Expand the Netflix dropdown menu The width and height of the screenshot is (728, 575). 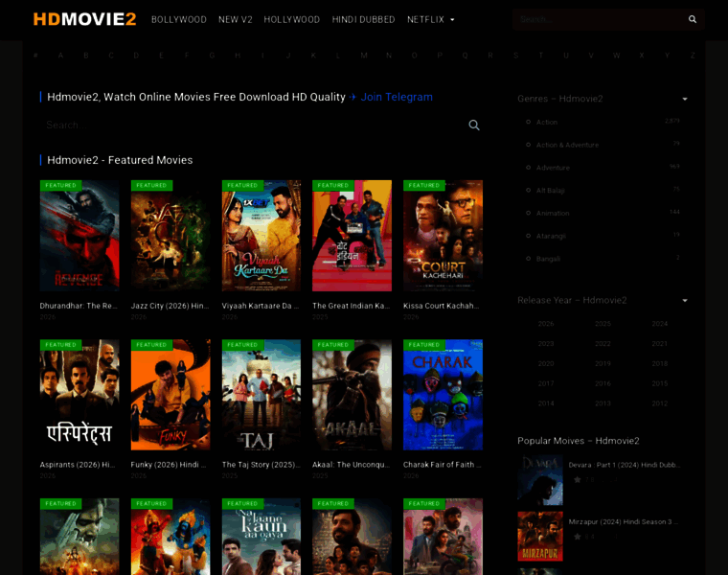pos(431,19)
